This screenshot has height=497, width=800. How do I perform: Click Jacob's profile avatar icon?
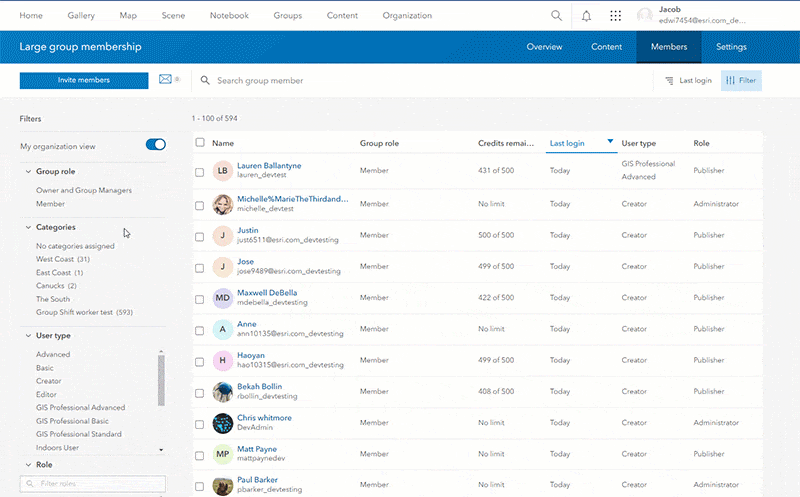645,15
